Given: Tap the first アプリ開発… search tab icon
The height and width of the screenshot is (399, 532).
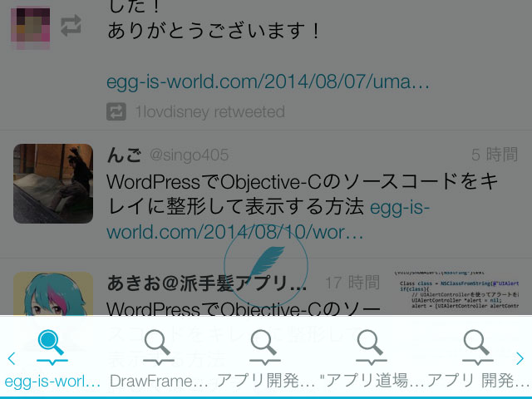Looking at the screenshot, I should (264, 347).
